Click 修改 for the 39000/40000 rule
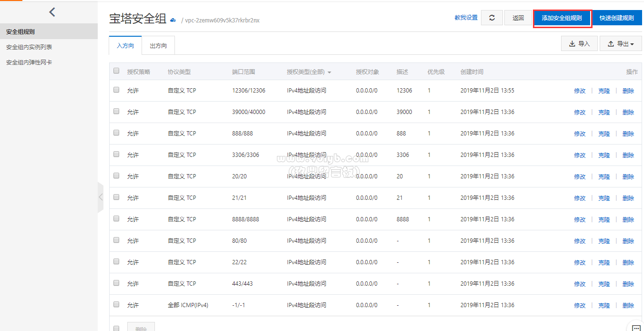 (x=580, y=112)
